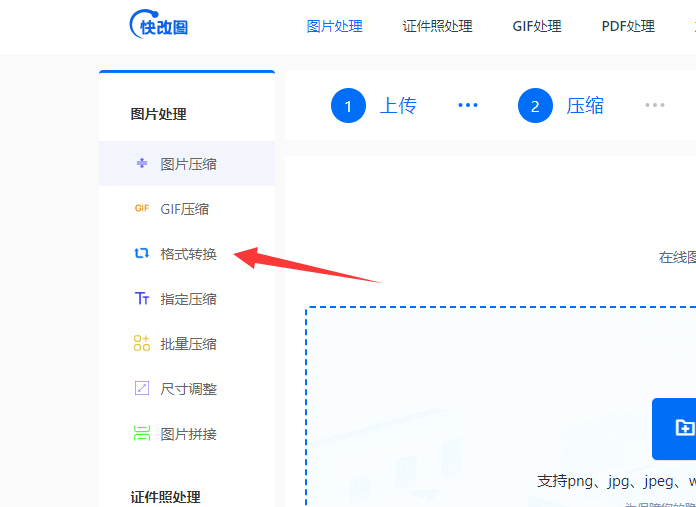
Task: Choose 格式转换 from the sidebar
Action: tap(187, 254)
